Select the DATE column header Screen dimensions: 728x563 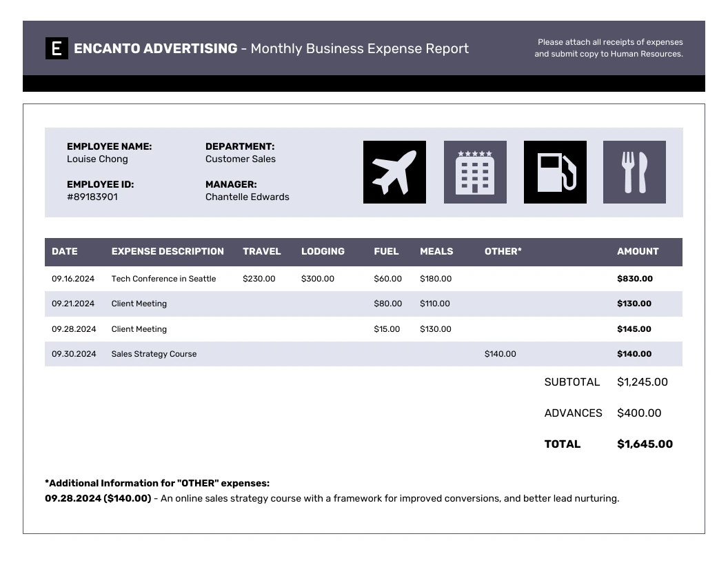tap(65, 251)
